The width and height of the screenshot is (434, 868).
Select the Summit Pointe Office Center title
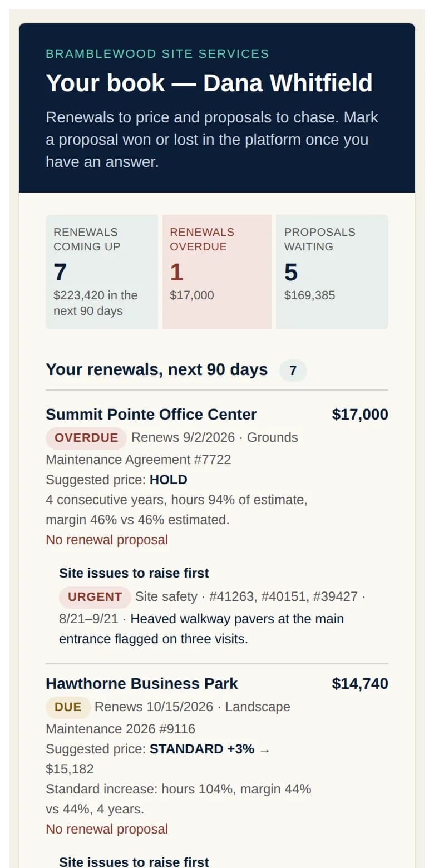click(151, 415)
